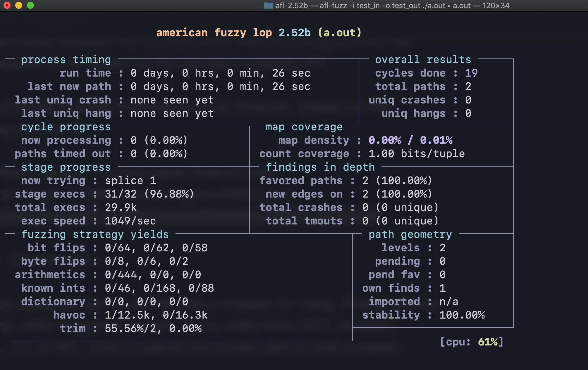Screen dimensions: 588x370
Task: Select the 'fuzzing strategy yields' heading
Action: (x=95, y=234)
